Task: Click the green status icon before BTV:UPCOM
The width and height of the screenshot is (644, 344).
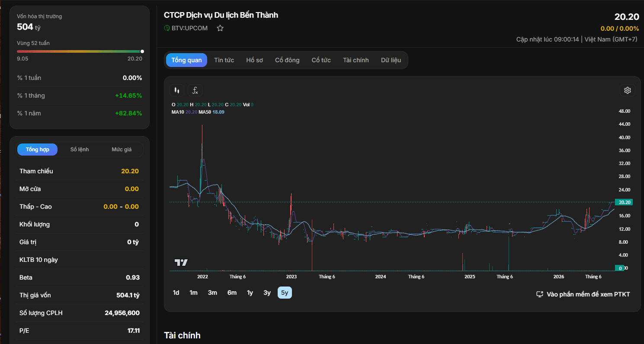Action: click(x=167, y=28)
